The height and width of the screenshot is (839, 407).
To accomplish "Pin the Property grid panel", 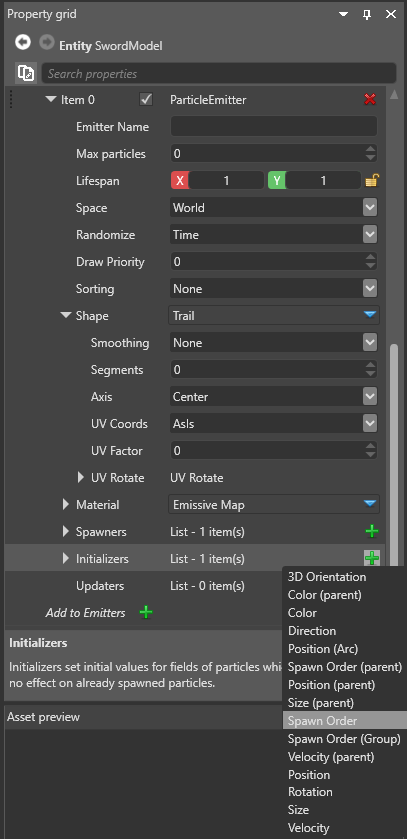I will pos(367,14).
